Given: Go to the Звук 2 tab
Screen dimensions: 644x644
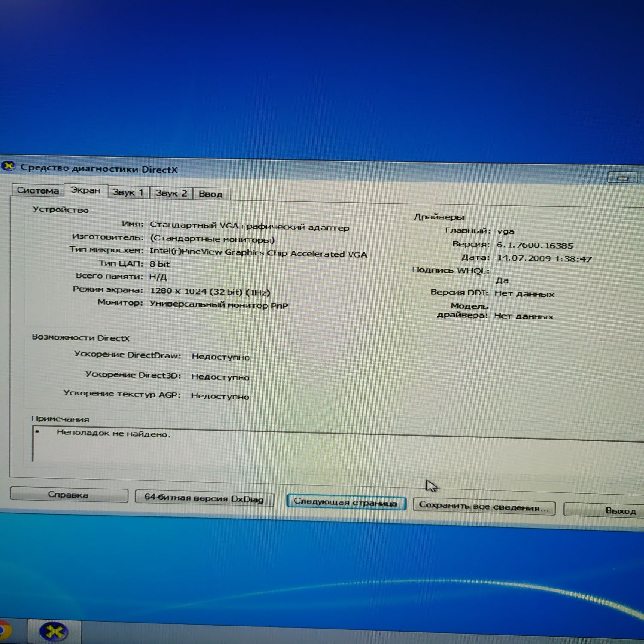Looking at the screenshot, I should pos(171,194).
